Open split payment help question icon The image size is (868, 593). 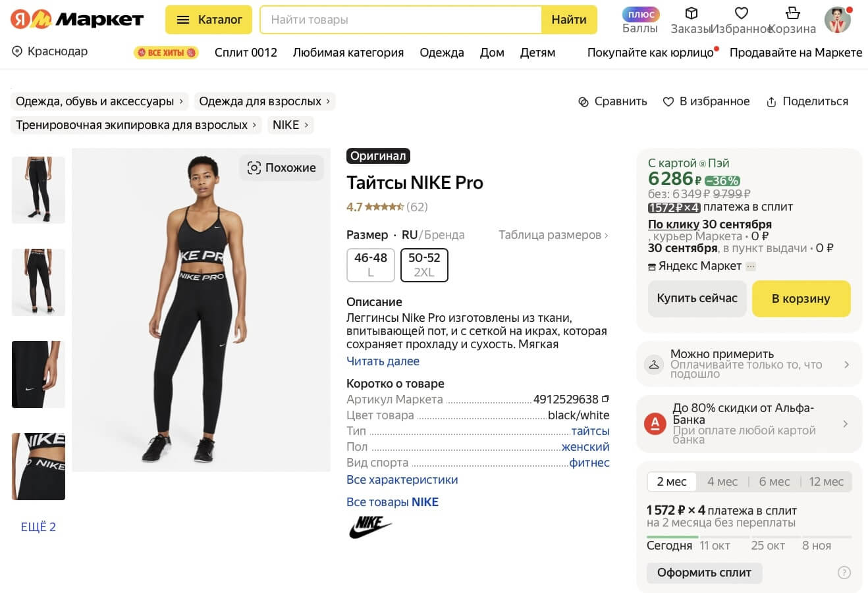click(844, 573)
